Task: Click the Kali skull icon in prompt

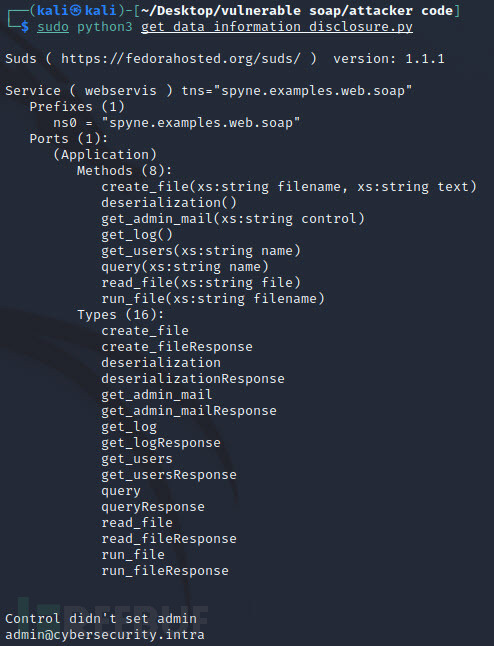Action: coord(75,10)
